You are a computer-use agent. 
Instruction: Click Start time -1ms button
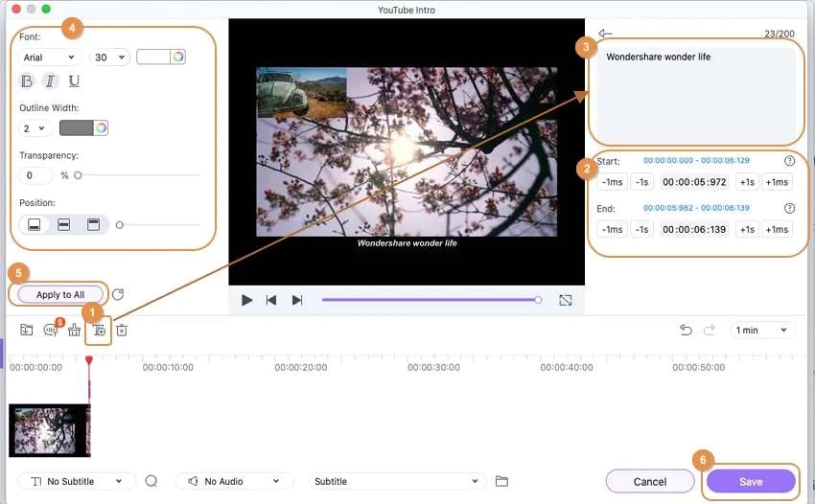[613, 182]
